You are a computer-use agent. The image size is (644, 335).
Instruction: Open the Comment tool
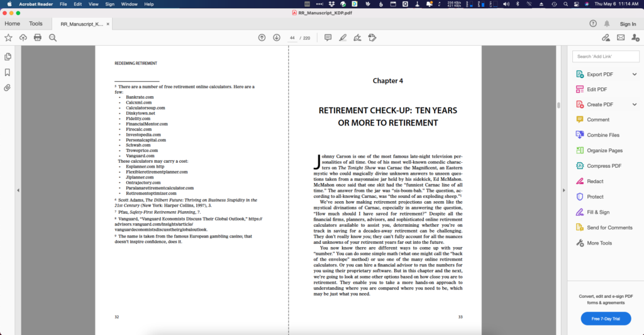tap(598, 120)
